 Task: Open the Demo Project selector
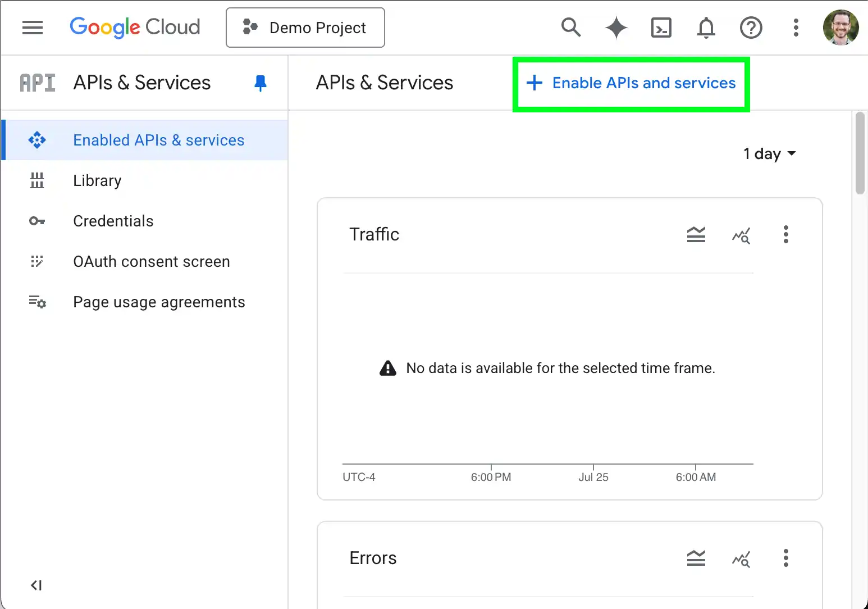(x=305, y=27)
